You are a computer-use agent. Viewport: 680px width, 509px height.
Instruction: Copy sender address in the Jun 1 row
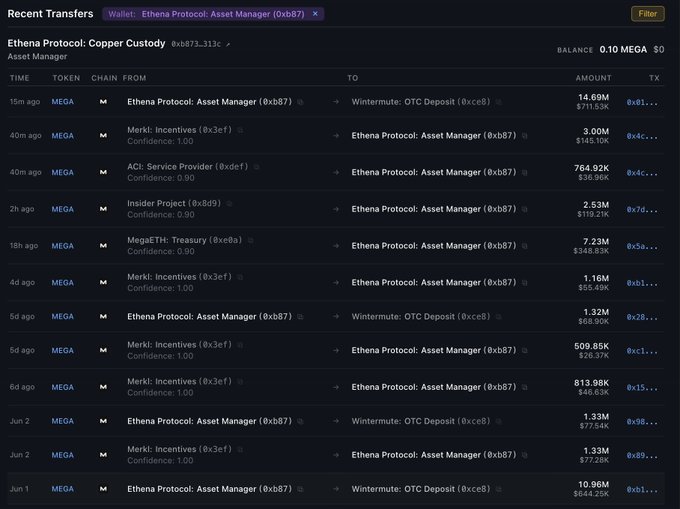[300, 489]
